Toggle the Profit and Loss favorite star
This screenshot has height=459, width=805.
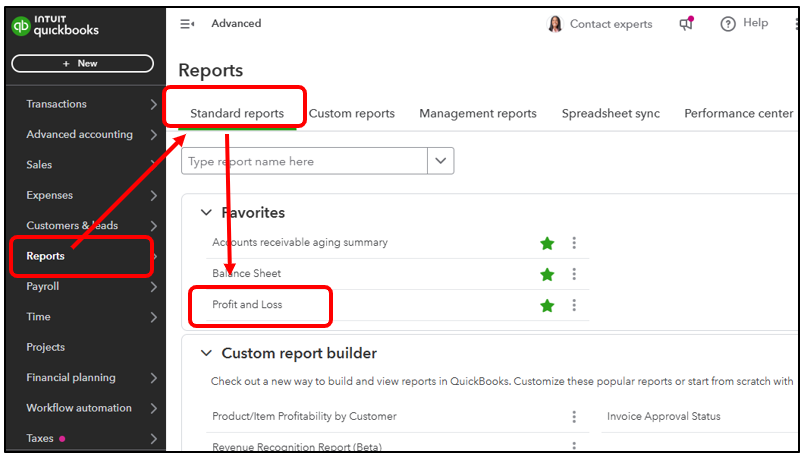pyautogui.click(x=547, y=305)
